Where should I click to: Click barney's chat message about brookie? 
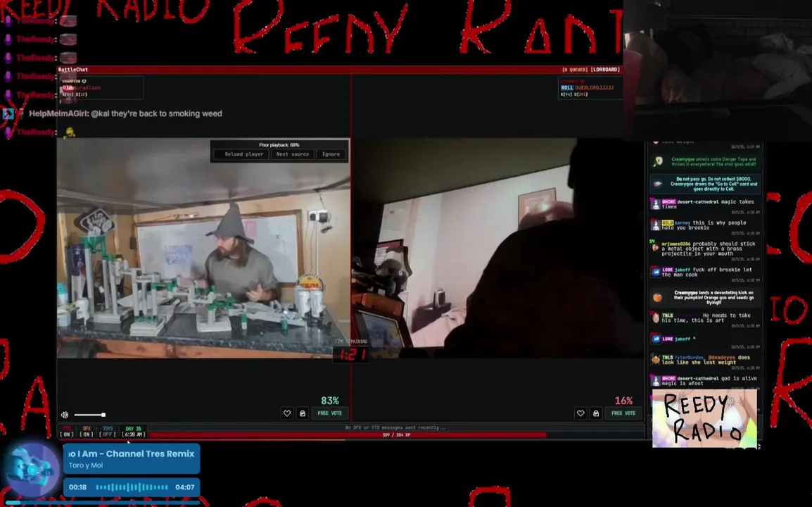pyautogui.click(x=704, y=227)
